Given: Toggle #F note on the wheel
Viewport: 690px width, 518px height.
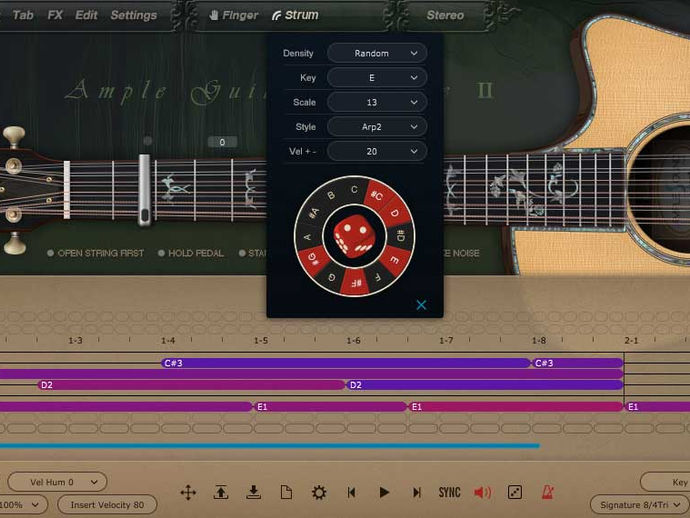Looking at the screenshot, I should [356, 283].
